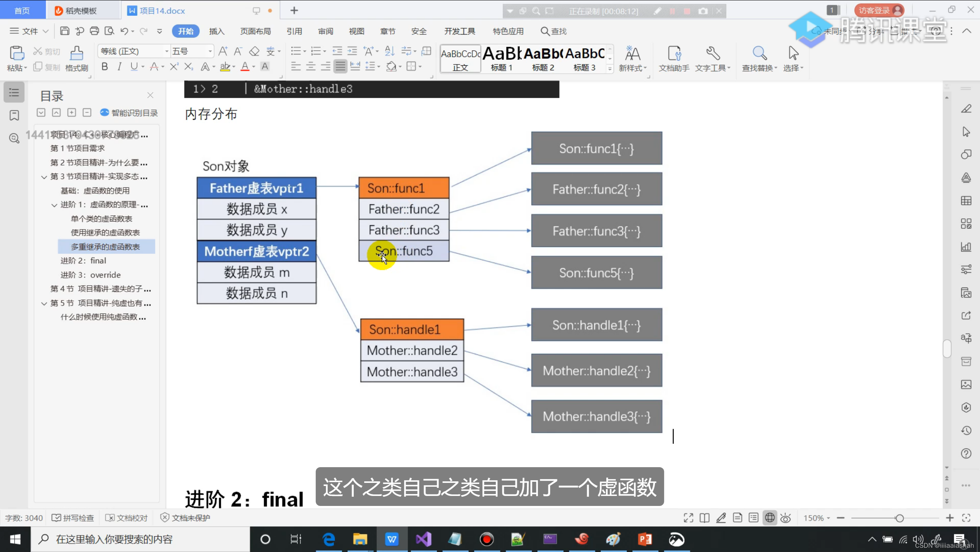Viewport: 980px width, 552px height.
Task: Toggle Bold formatting
Action: (104, 67)
